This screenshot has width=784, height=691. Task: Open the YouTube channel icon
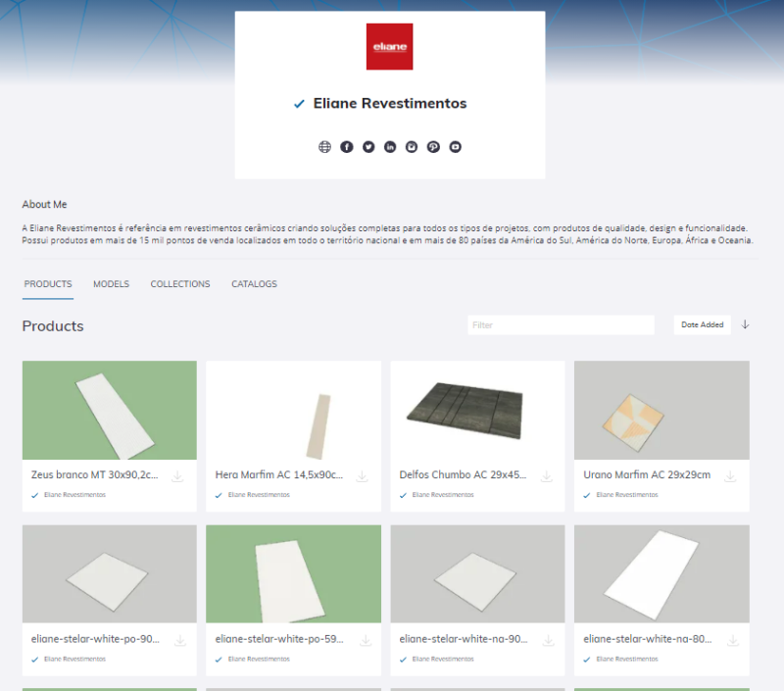point(455,147)
